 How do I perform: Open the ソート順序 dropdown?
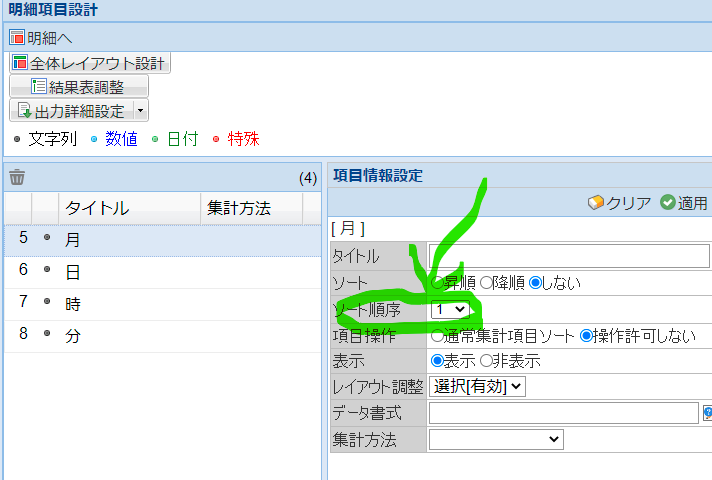450,309
